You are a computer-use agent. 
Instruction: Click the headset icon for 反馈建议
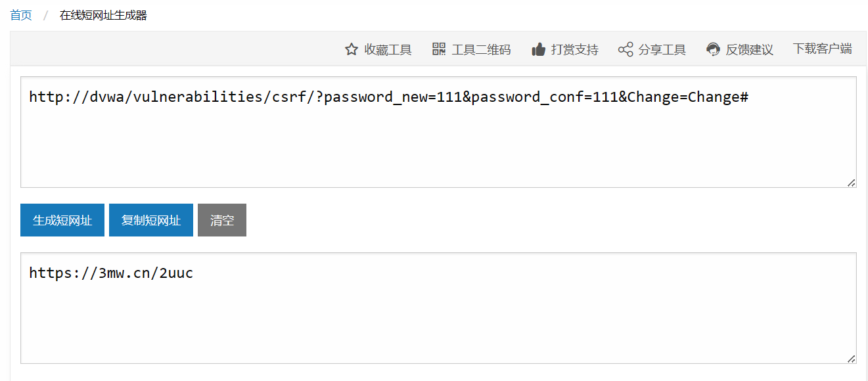(714, 49)
